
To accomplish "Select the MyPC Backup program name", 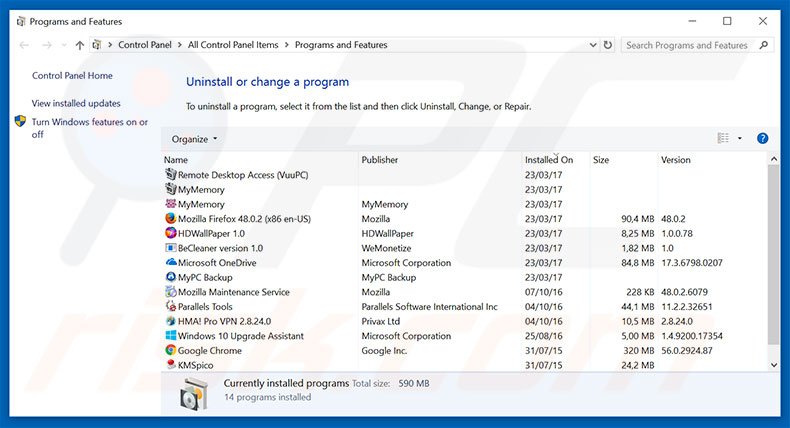I will pyautogui.click(x=205, y=277).
